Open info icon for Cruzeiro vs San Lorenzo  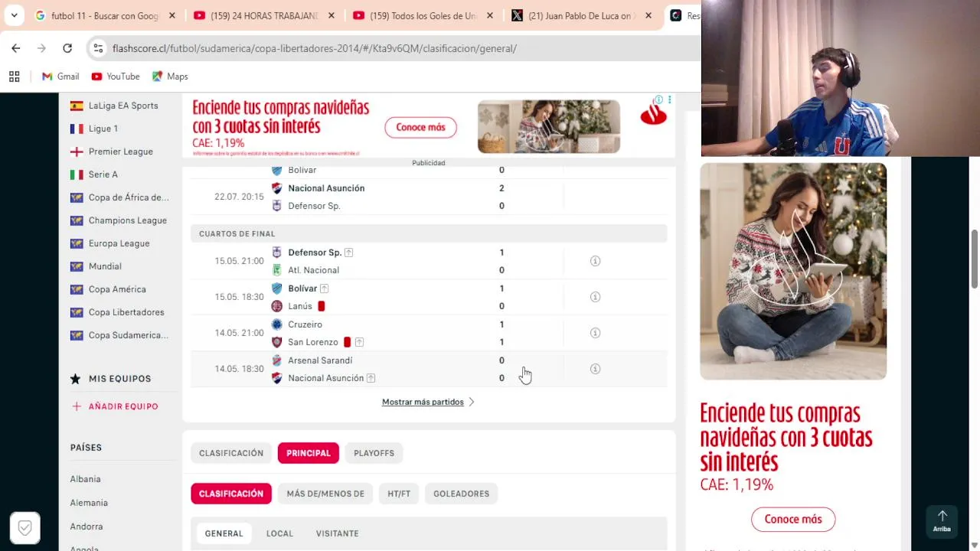coord(595,333)
